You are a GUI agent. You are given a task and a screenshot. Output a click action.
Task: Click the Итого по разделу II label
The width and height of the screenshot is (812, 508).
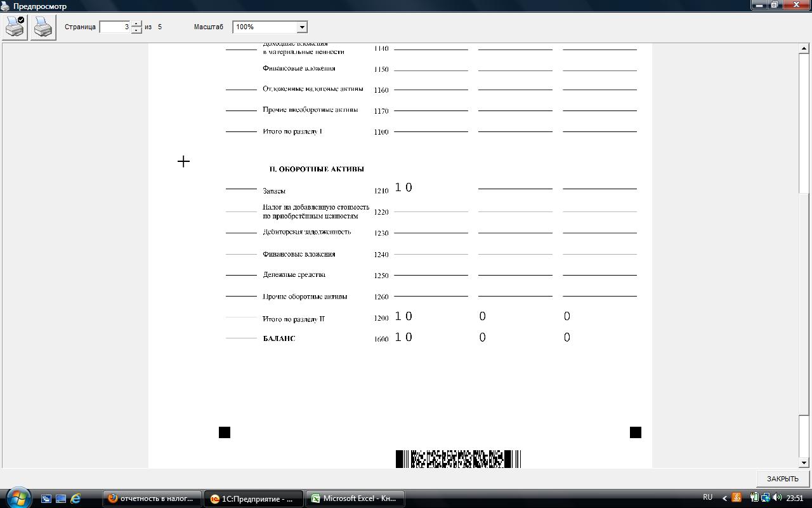(x=294, y=319)
